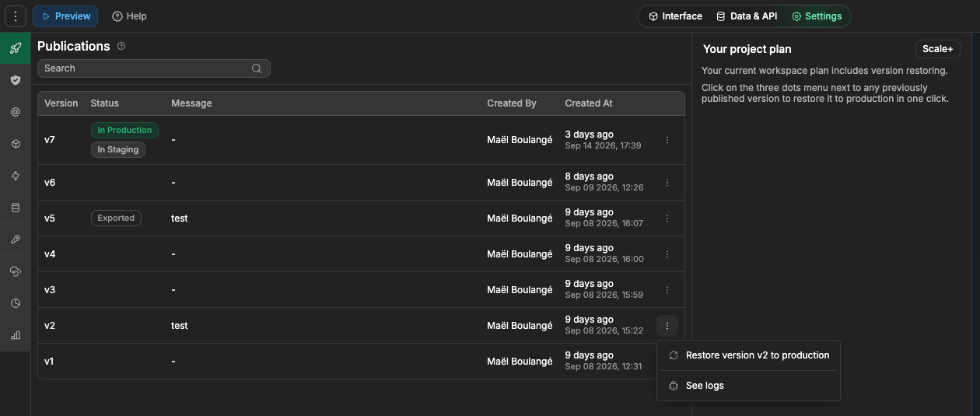Open the cube package sidebar icon

[x=16, y=144]
